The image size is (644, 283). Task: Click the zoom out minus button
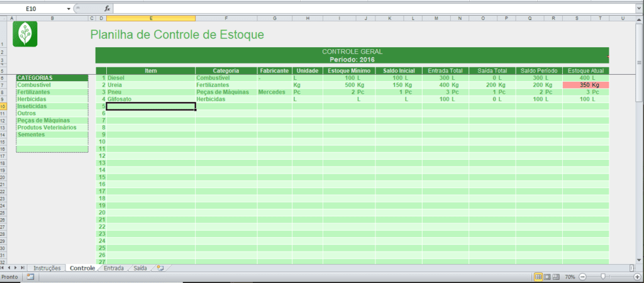coord(582,277)
